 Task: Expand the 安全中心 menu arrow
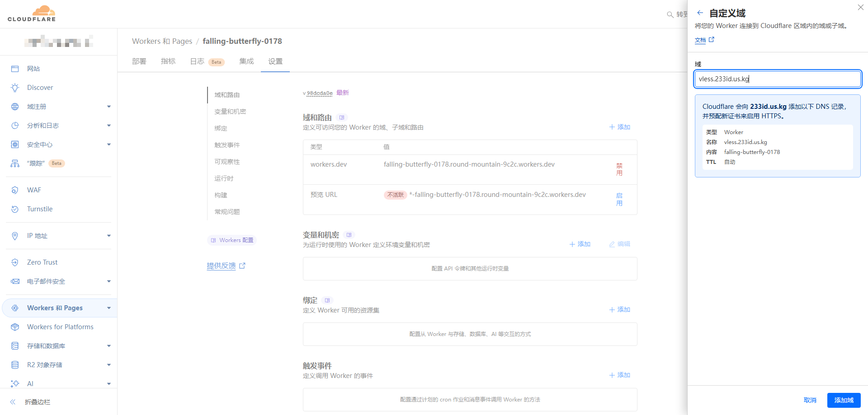click(x=109, y=145)
